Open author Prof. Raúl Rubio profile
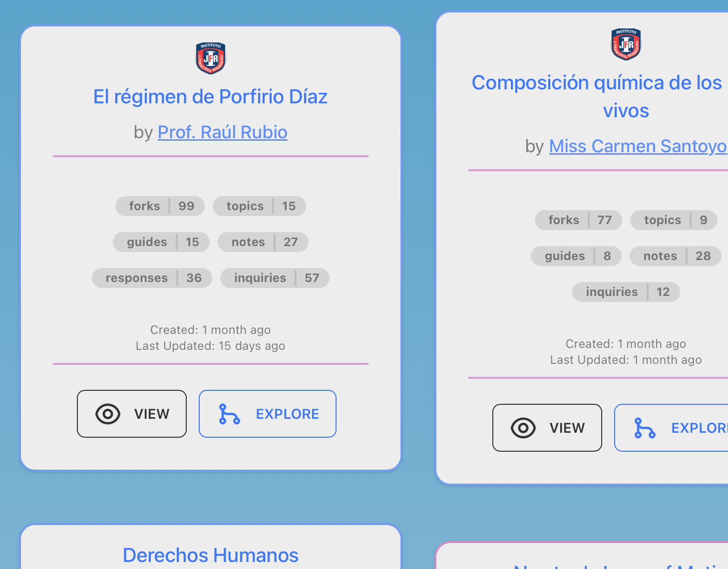728x569 pixels. pyautogui.click(x=222, y=132)
